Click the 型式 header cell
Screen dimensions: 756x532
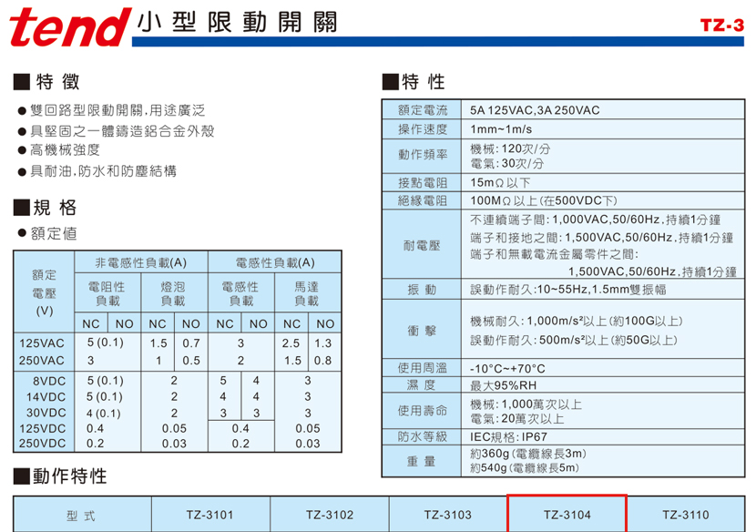(82, 515)
